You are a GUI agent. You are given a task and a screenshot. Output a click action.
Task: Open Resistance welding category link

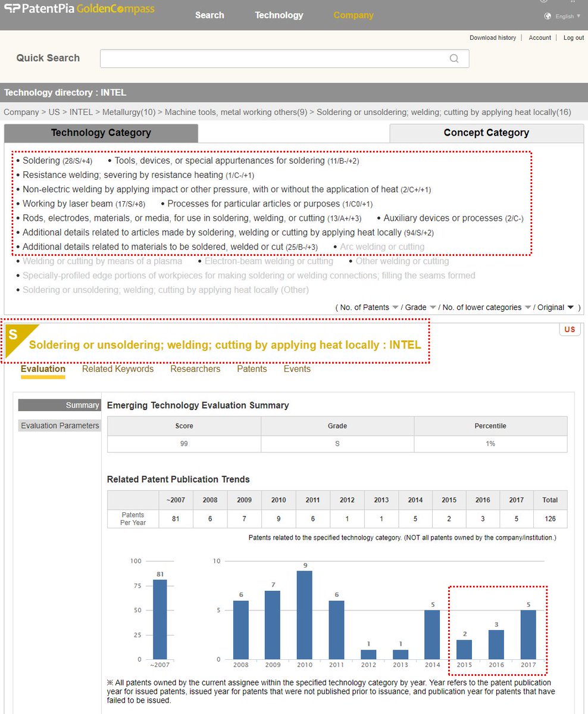click(139, 175)
